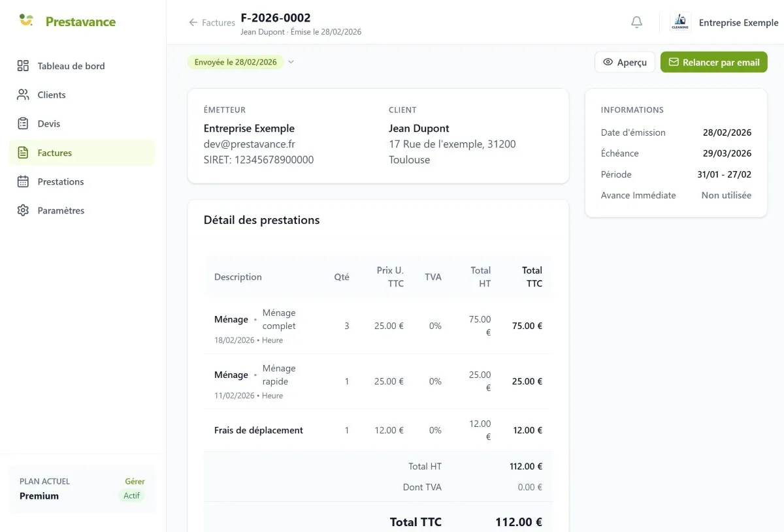784x532 pixels.
Task: Click the Clients people icon
Action: pyautogui.click(x=23, y=95)
